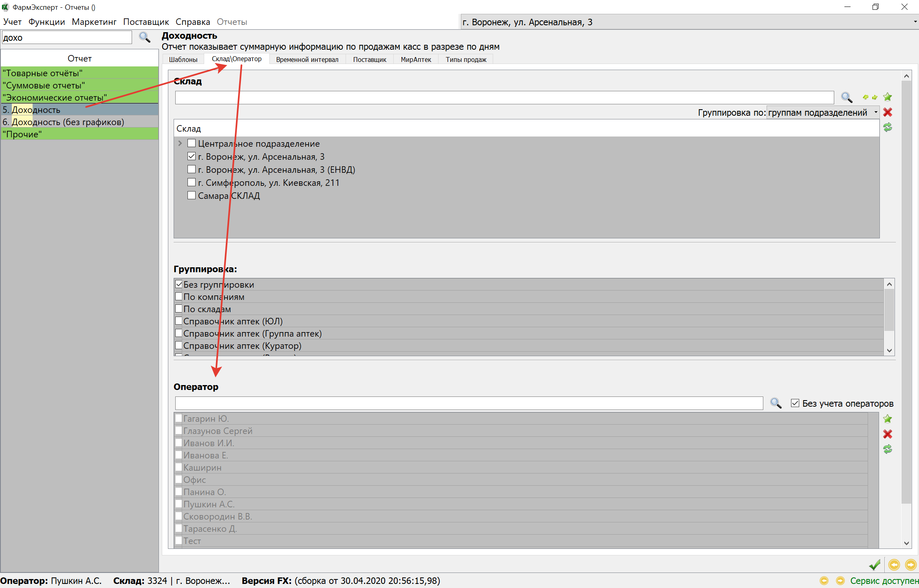
Task: Click the warehouse search magnifier icon
Action: tap(846, 97)
